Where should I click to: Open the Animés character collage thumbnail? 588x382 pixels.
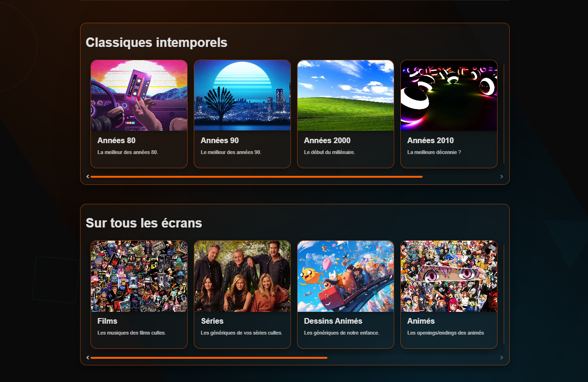click(x=449, y=276)
